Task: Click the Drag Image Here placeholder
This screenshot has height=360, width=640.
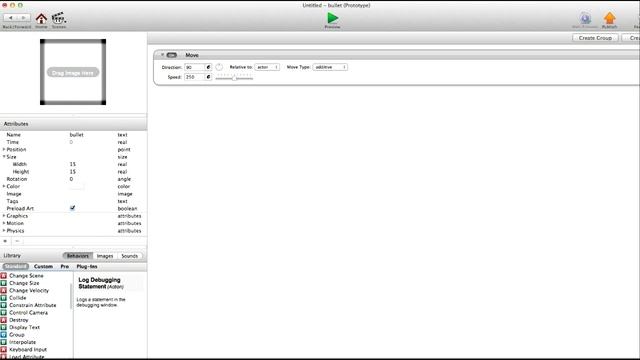Action: click(73, 73)
